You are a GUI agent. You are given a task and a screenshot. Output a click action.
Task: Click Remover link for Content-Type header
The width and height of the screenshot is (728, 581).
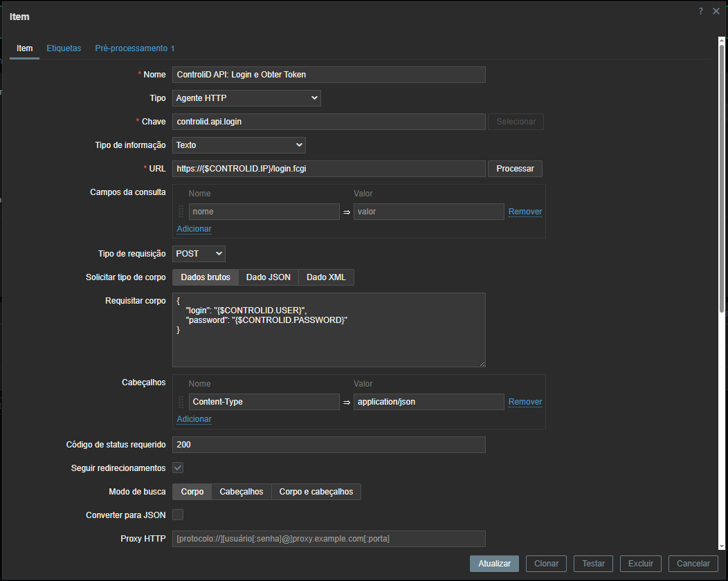pos(525,402)
